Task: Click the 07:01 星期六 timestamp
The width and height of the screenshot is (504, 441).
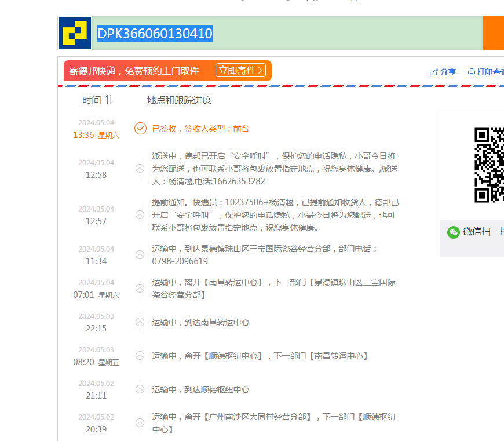Action: pos(96,295)
